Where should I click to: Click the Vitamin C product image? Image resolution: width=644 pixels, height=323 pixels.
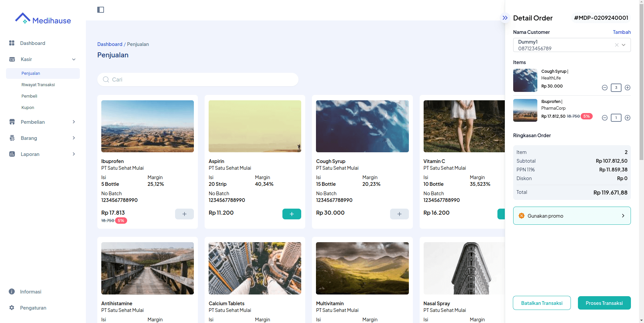pos(464,126)
